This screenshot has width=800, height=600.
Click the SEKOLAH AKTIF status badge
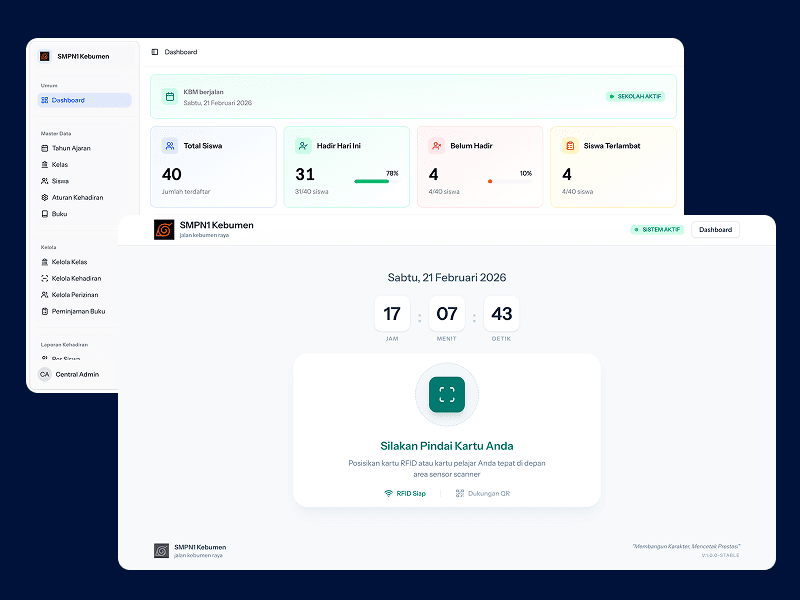pyautogui.click(x=635, y=97)
